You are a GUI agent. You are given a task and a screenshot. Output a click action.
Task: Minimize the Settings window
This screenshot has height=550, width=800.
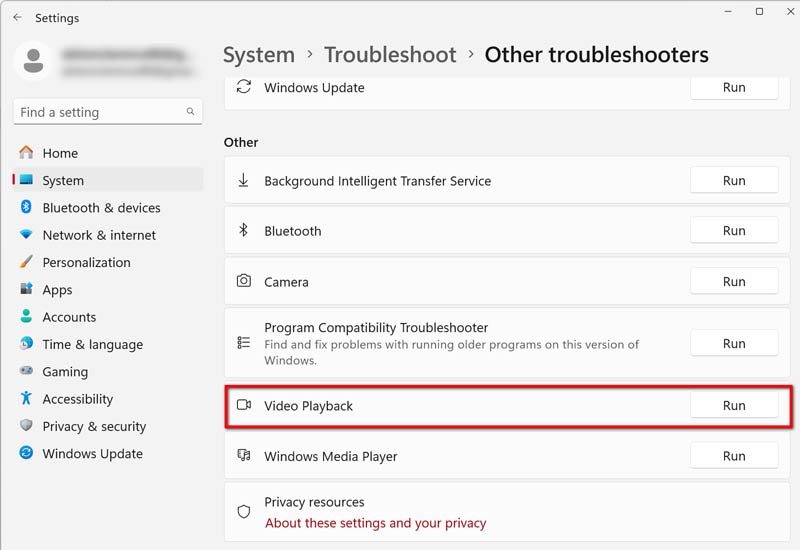click(x=728, y=11)
